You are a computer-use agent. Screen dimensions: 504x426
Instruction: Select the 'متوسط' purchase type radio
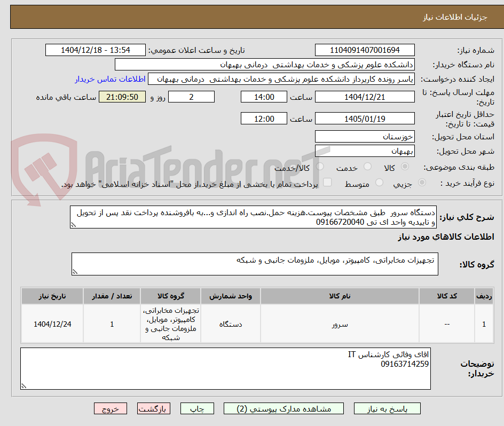point(379,183)
